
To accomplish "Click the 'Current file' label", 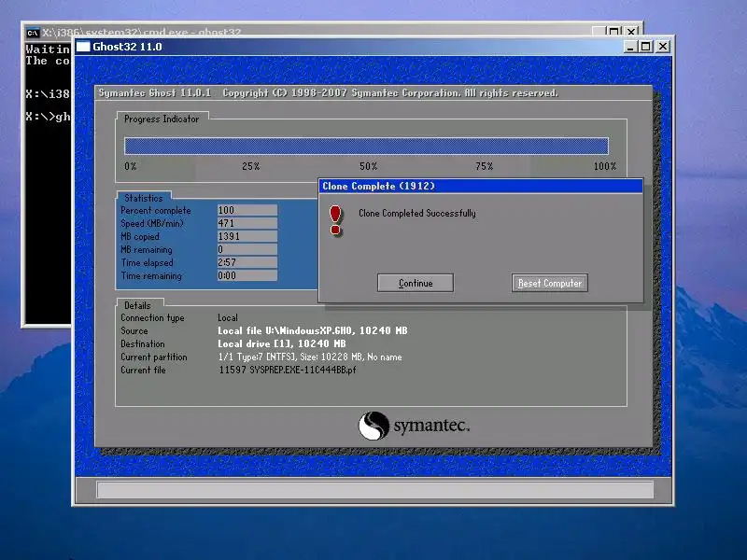I will pos(143,370).
